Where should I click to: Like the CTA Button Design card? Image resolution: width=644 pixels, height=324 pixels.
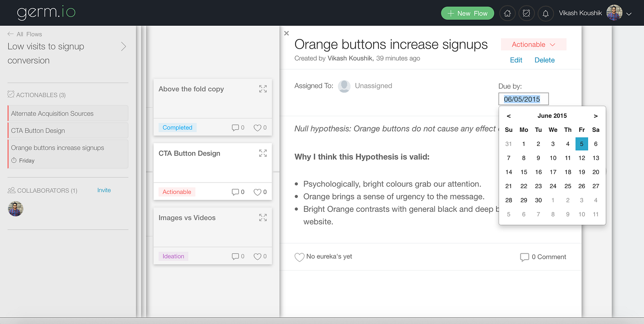click(258, 192)
